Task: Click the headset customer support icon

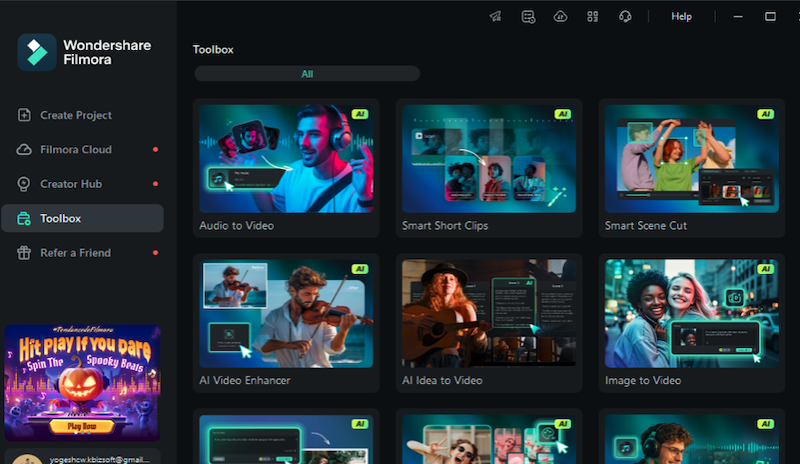Action: coord(625,17)
